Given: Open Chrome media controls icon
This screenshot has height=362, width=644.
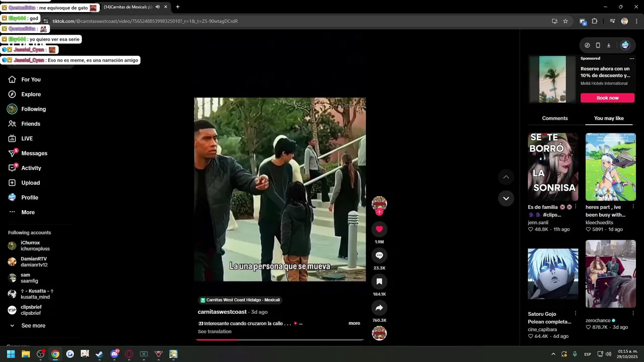Looking at the screenshot, I should click(612, 21).
